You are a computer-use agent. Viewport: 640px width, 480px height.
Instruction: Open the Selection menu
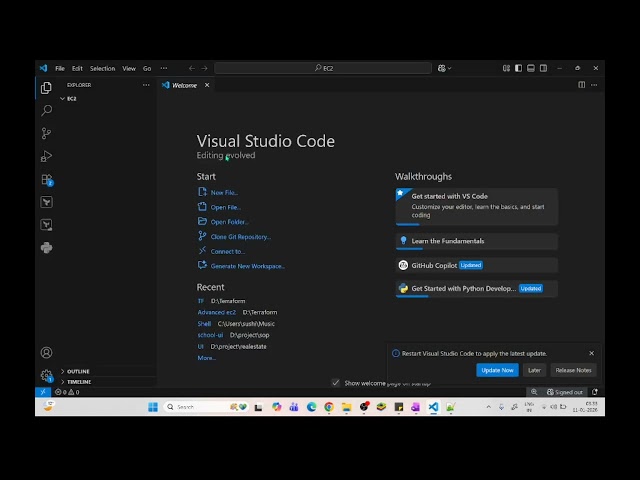click(102, 68)
